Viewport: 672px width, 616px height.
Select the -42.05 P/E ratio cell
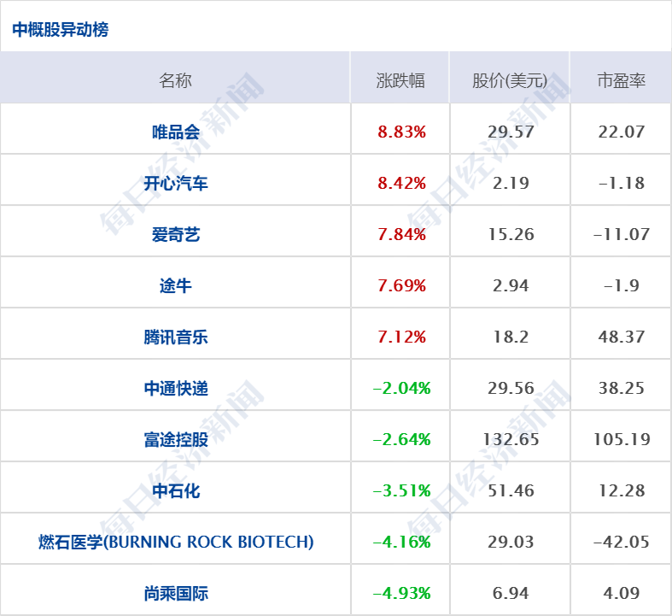click(x=622, y=542)
